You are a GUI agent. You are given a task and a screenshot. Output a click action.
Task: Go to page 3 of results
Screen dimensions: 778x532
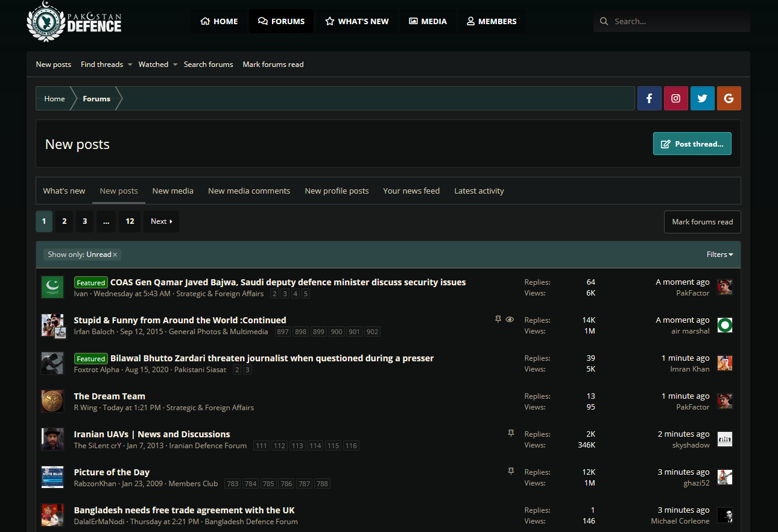[85, 221]
